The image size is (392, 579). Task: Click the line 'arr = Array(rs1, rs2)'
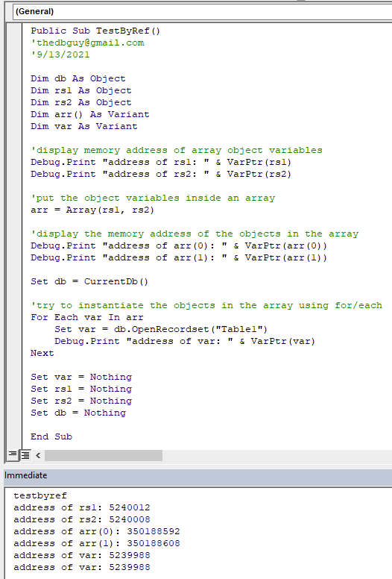click(92, 210)
